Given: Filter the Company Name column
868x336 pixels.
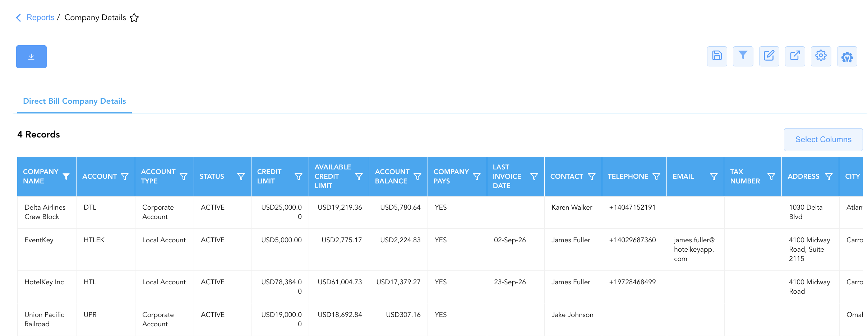Looking at the screenshot, I should [66, 177].
